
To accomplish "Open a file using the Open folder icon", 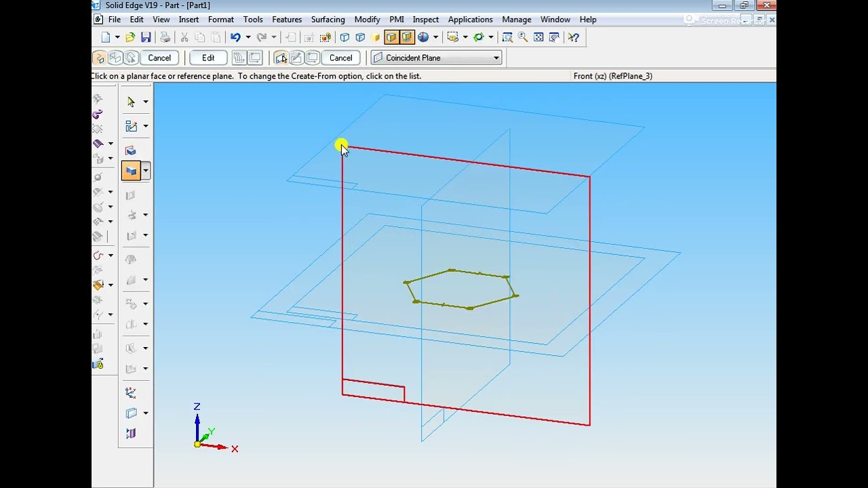I will tap(130, 37).
